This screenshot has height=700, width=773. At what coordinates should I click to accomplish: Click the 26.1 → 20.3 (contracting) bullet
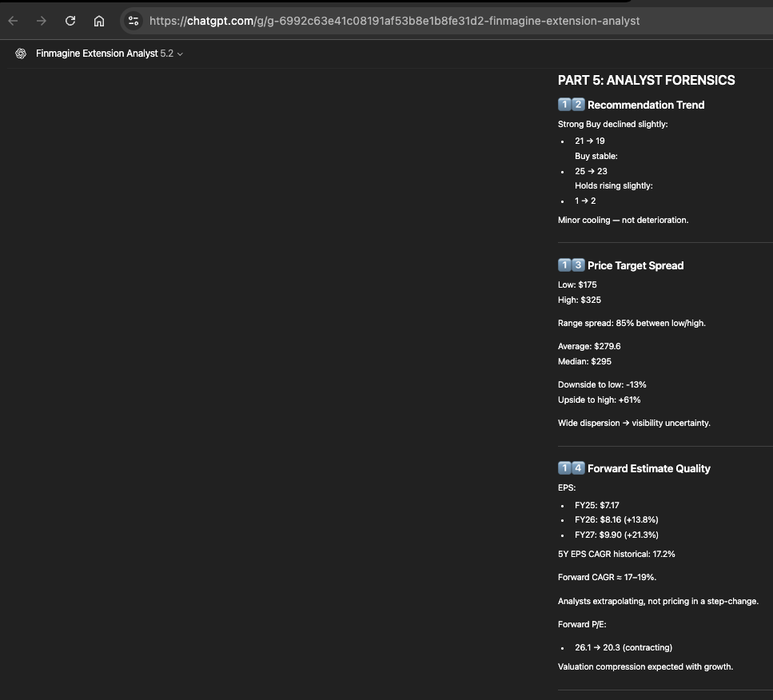pos(623,647)
